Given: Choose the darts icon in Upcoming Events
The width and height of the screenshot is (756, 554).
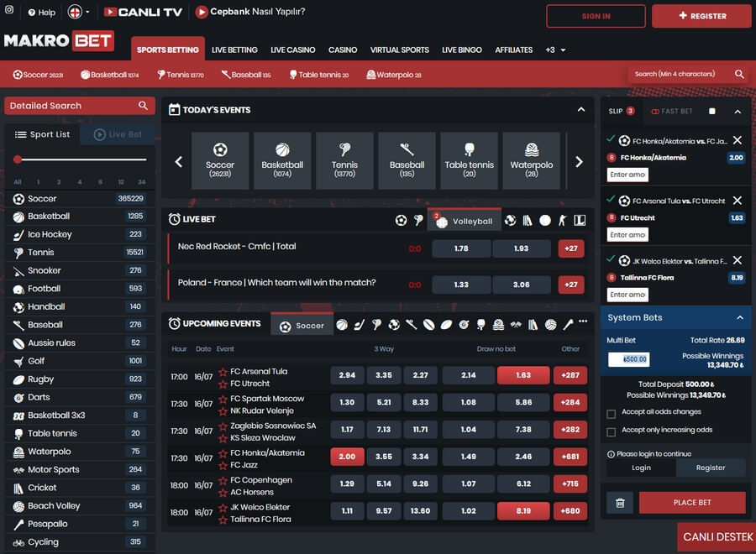Looking at the screenshot, I should pos(464,325).
